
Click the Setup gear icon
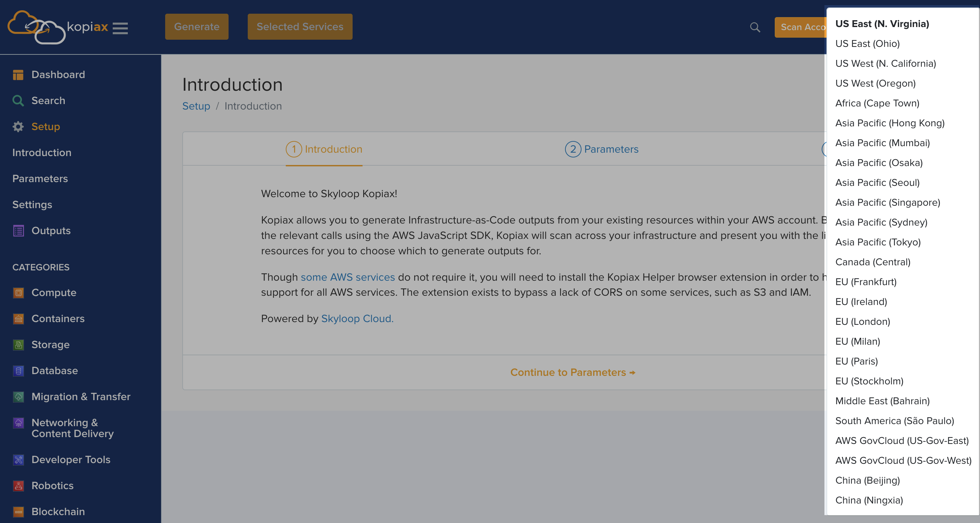click(18, 127)
